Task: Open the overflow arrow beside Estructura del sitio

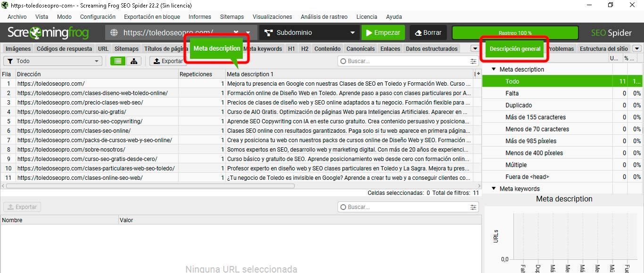Action: pyautogui.click(x=637, y=48)
